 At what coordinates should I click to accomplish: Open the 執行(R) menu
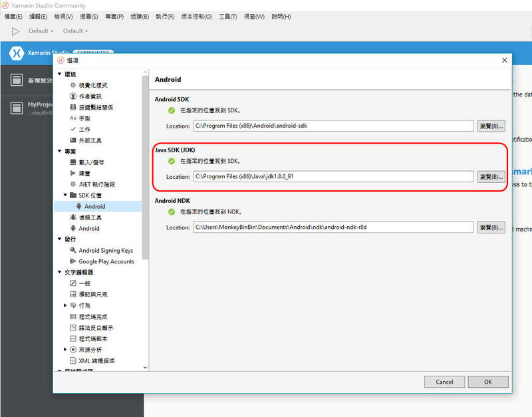coord(165,16)
